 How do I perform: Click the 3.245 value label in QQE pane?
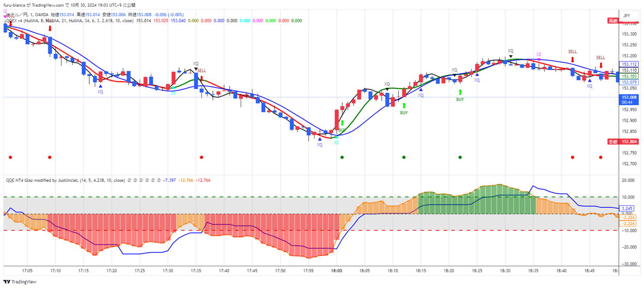[x=629, y=208]
